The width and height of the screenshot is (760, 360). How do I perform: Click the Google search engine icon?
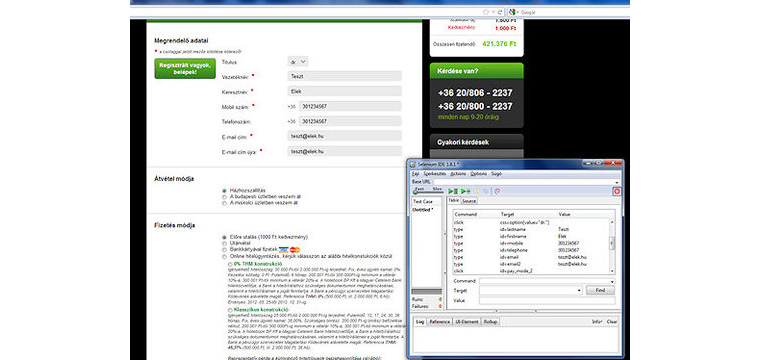tap(512, 12)
